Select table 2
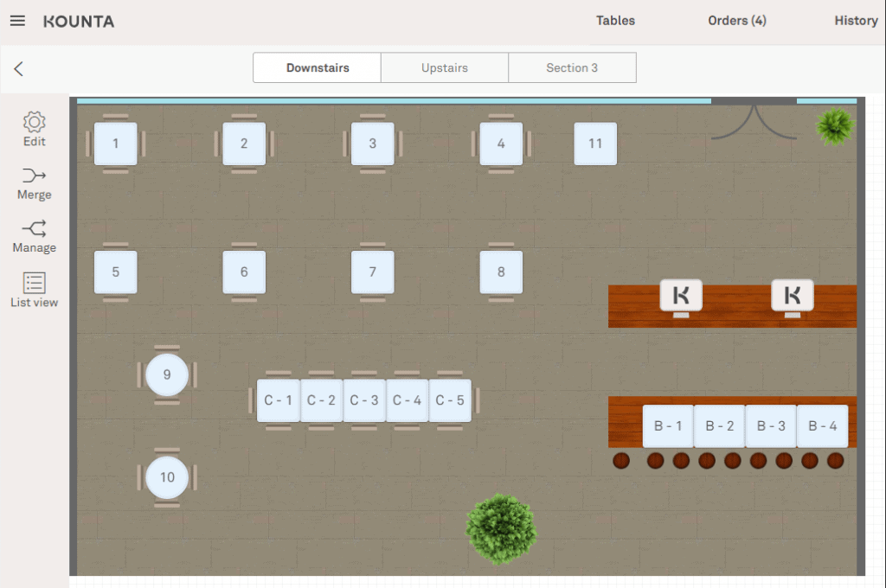 point(244,144)
